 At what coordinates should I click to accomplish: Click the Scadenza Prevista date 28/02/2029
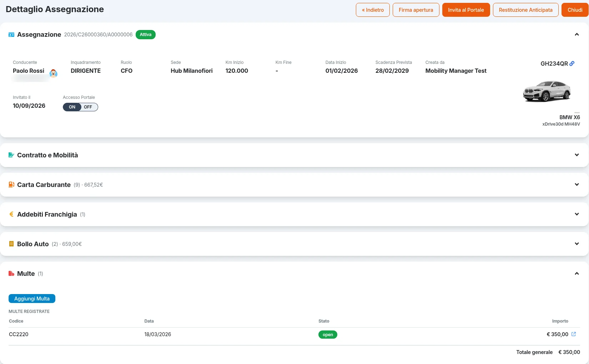coord(392,71)
